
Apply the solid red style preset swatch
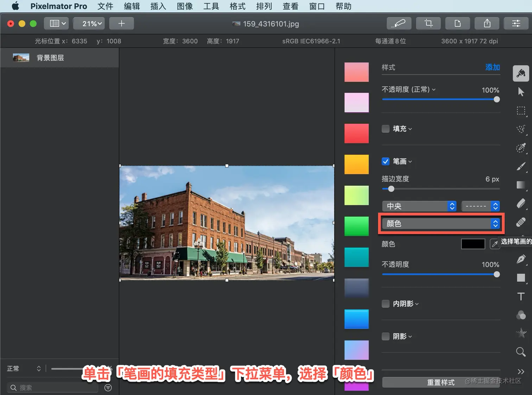click(356, 133)
